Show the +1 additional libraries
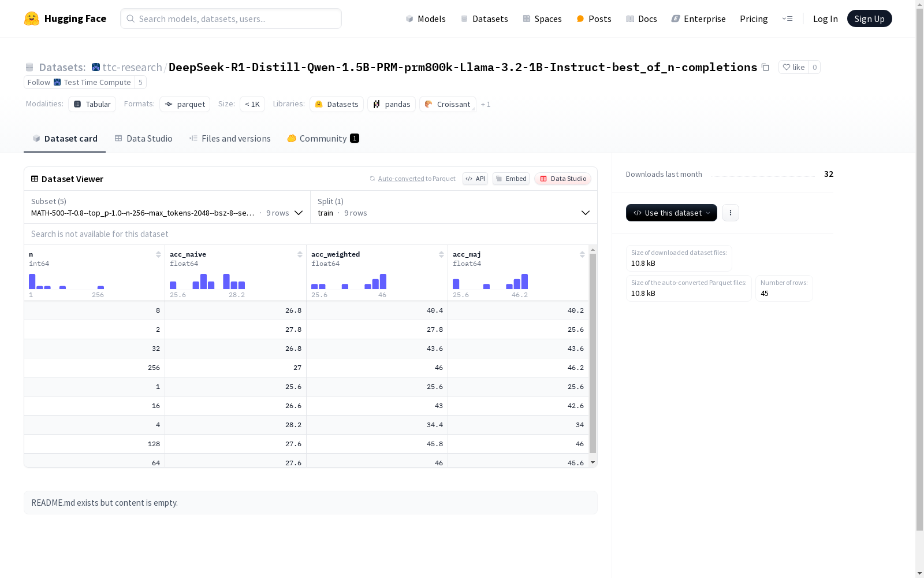The image size is (924, 578). tap(486, 105)
